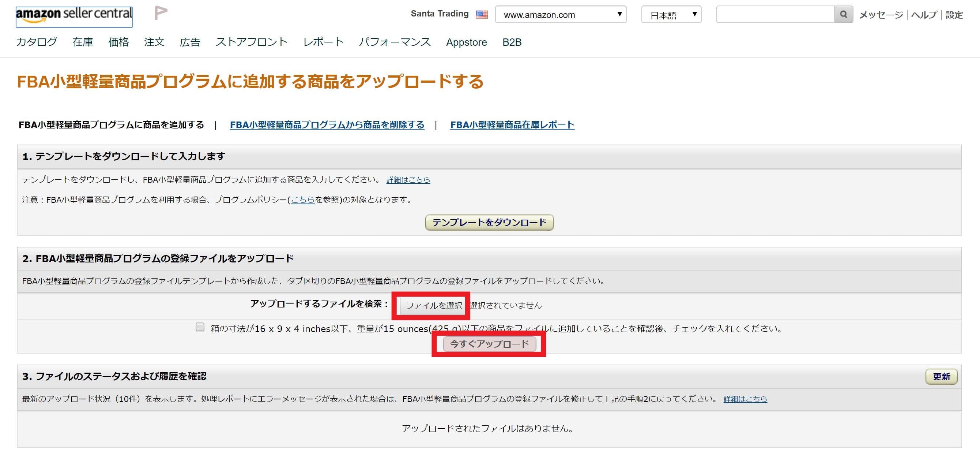Click the US flag marketplace icon
The height and width of the screenshot is (470, 980).
pos(482,15)
